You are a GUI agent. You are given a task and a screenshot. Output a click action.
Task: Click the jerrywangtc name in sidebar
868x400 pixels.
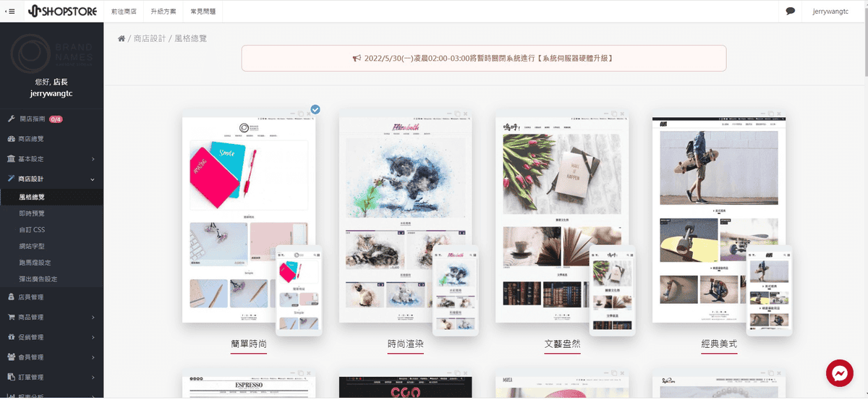tap(51, 93)
